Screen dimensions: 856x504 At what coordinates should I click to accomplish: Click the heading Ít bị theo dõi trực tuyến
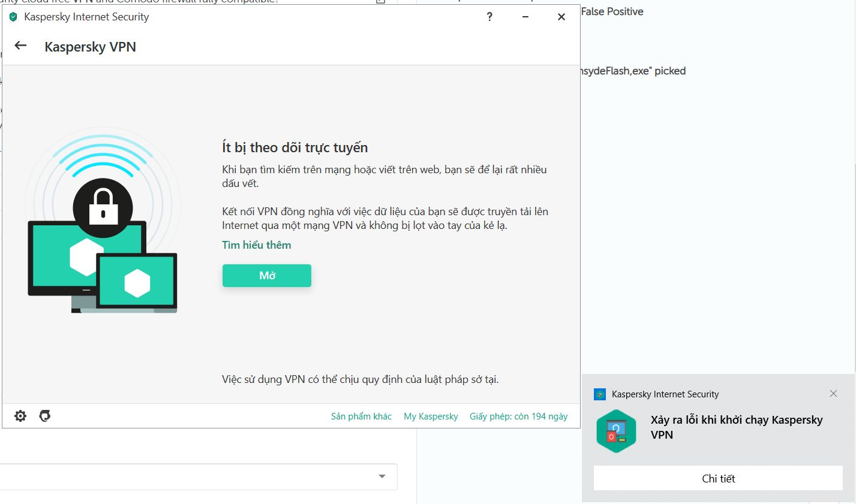coord(295,147)
